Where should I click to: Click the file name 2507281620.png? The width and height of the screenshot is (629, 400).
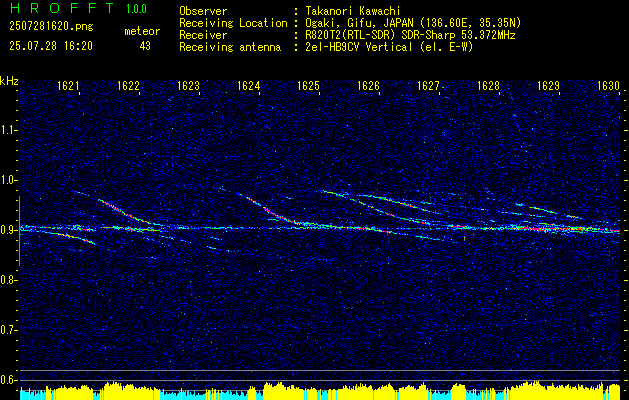(x=51, y=27)
